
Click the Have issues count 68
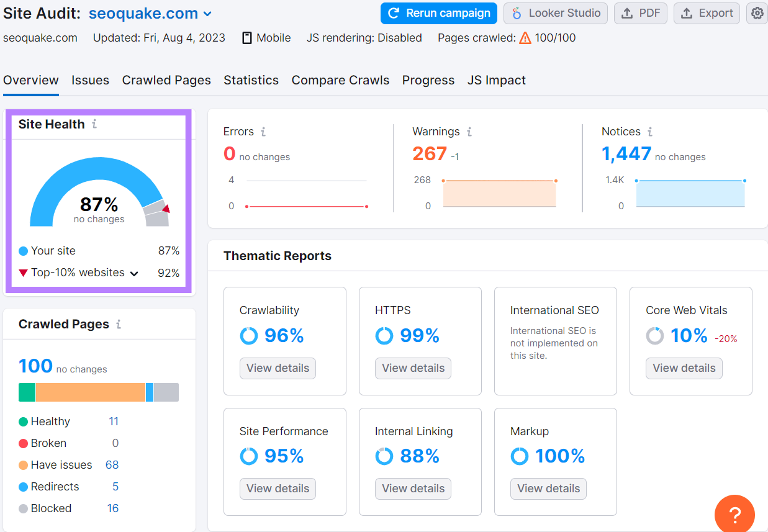112,465
